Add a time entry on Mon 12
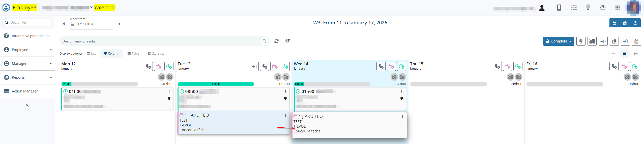This screenshot has width=644, height=144. 169,67
